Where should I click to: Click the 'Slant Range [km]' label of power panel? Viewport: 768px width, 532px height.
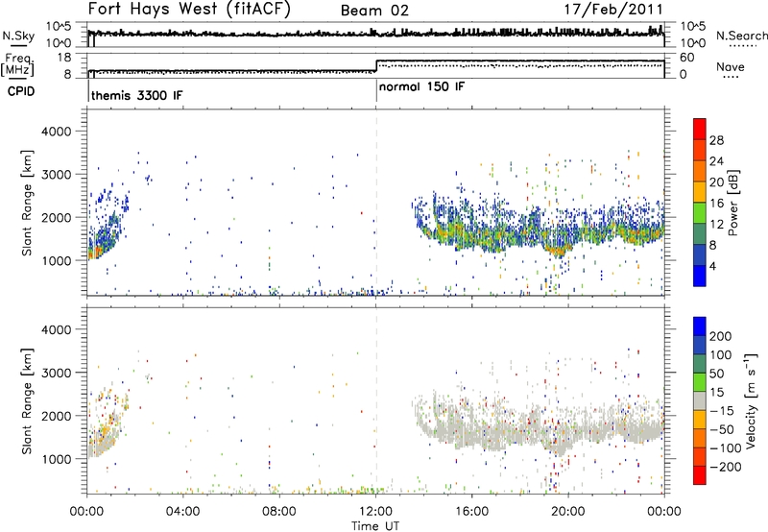tap(27, 203)
